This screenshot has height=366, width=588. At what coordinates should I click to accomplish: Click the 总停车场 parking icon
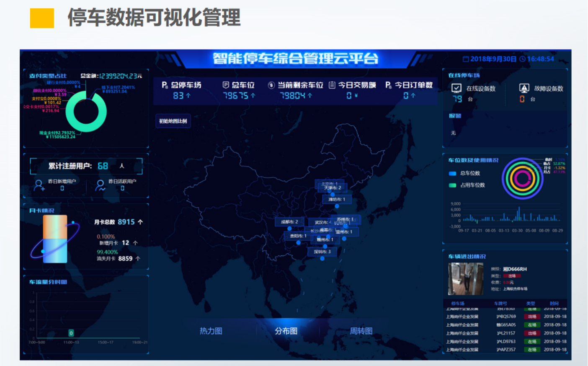coord(165,85)
